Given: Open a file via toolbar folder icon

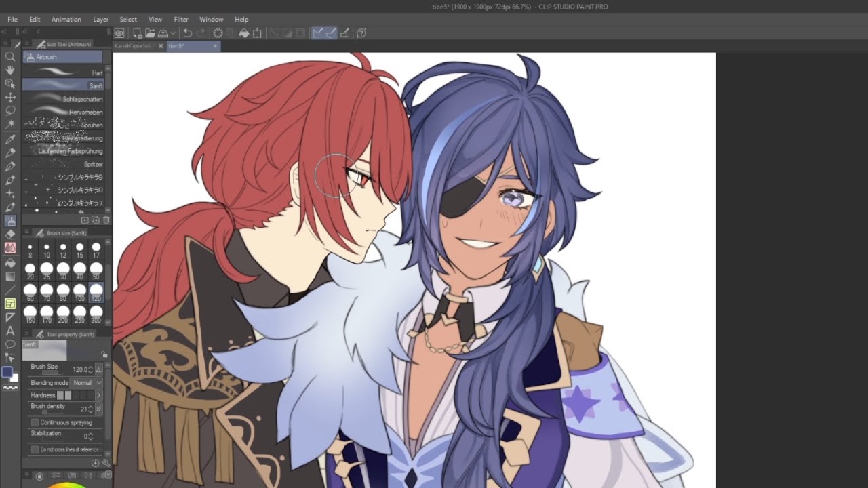Looking at the screenshot, I should click(x=150, y=33).
